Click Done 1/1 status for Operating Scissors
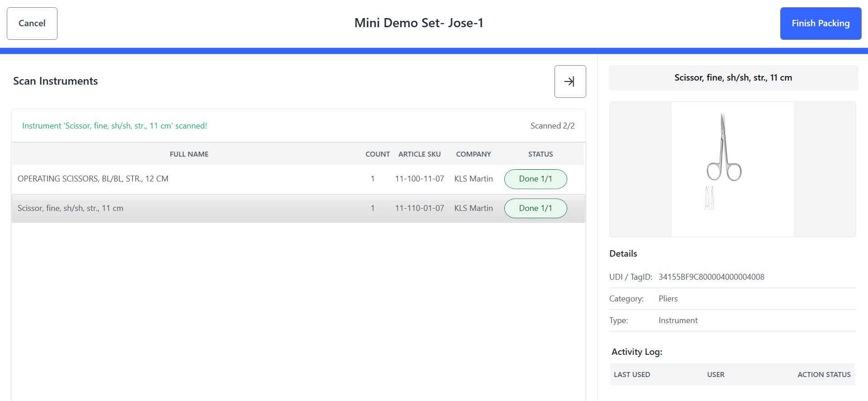Screen dimensions: 868x401 pos(536,179)
